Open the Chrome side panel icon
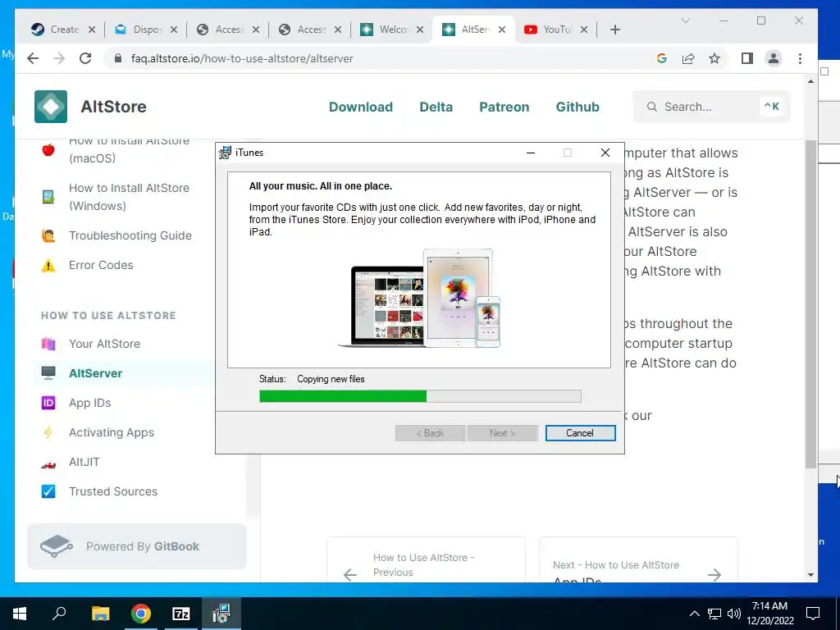The width and height of the screenshot is (840, 630). click(x=747, y=58)
